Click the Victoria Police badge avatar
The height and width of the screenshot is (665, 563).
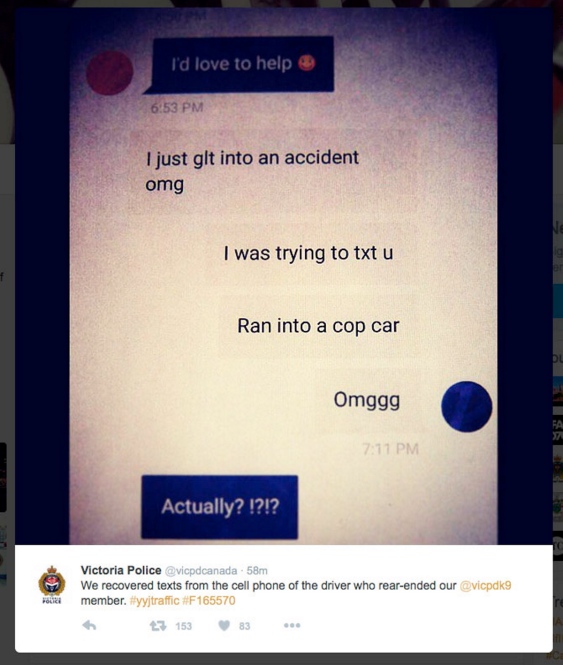click(52, 584)
